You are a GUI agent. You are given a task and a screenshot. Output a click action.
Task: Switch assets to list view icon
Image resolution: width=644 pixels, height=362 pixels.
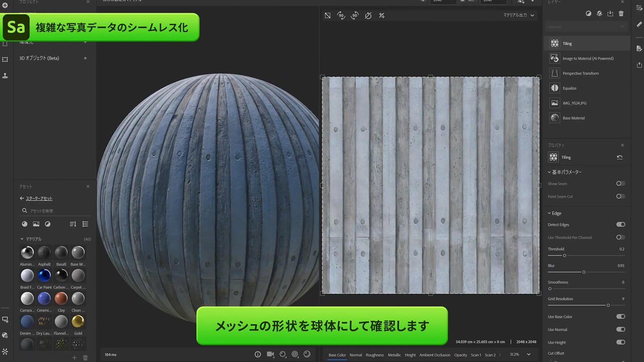coord(85,224)
